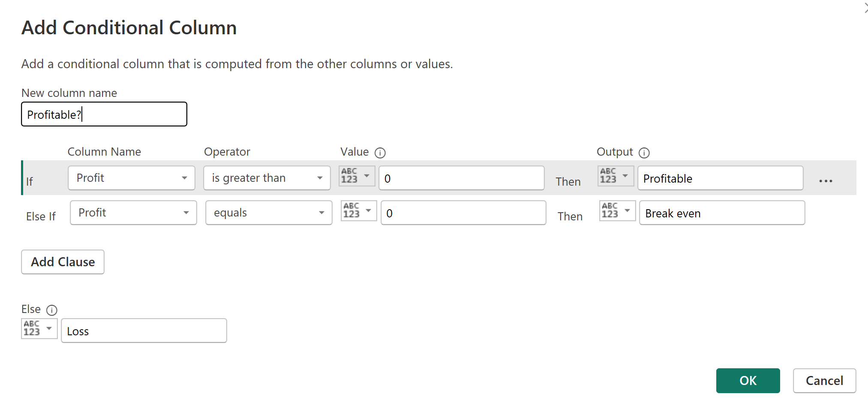
Task: Open the Else If Profit column dropdown
Action: point(133,213)
